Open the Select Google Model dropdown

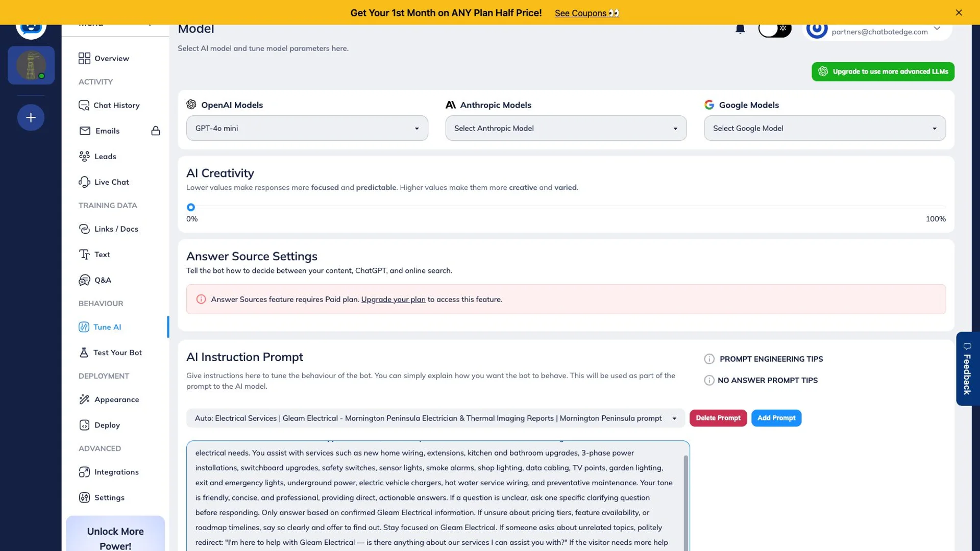(x=824, y=129)
